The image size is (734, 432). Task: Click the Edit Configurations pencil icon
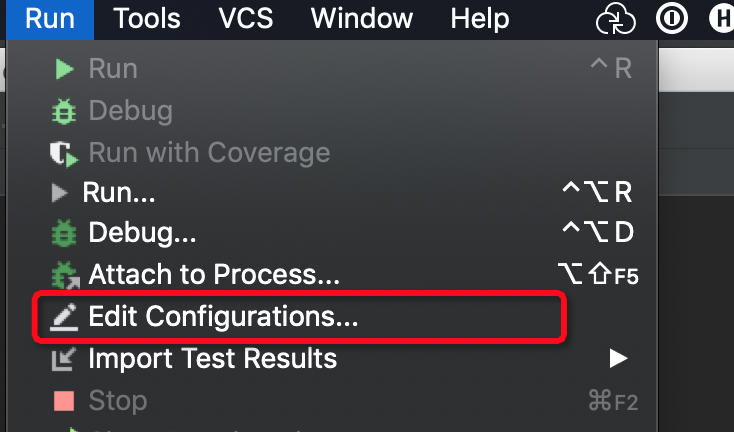64,317
